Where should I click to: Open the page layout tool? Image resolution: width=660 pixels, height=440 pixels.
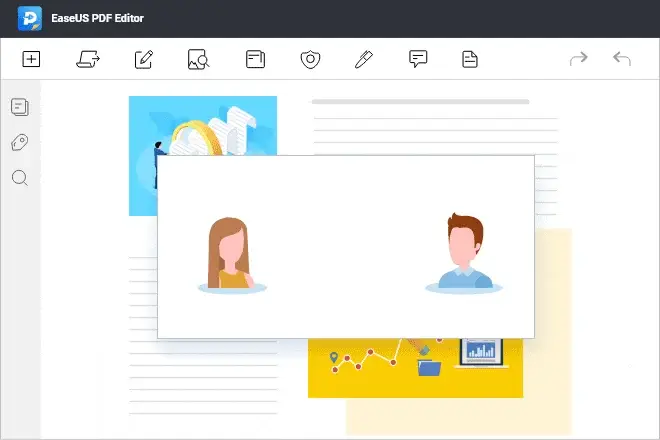click(x=255, y=60)
